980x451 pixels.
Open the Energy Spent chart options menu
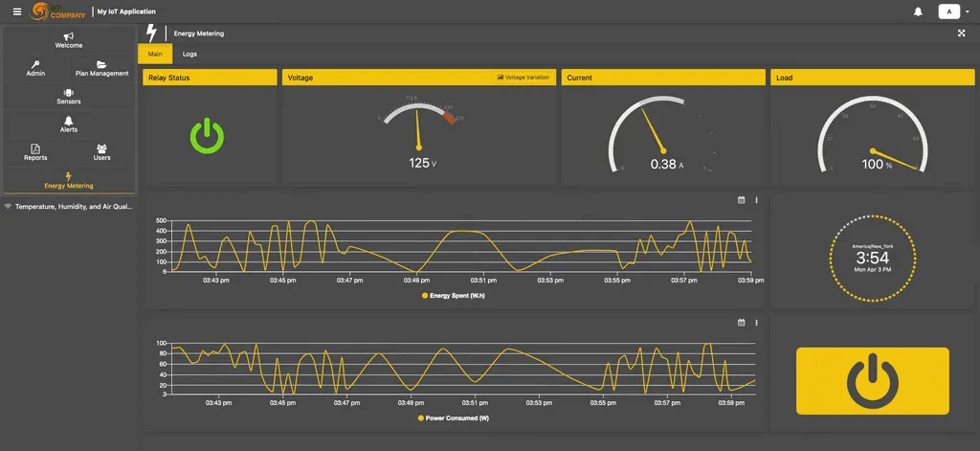(756, 200)
